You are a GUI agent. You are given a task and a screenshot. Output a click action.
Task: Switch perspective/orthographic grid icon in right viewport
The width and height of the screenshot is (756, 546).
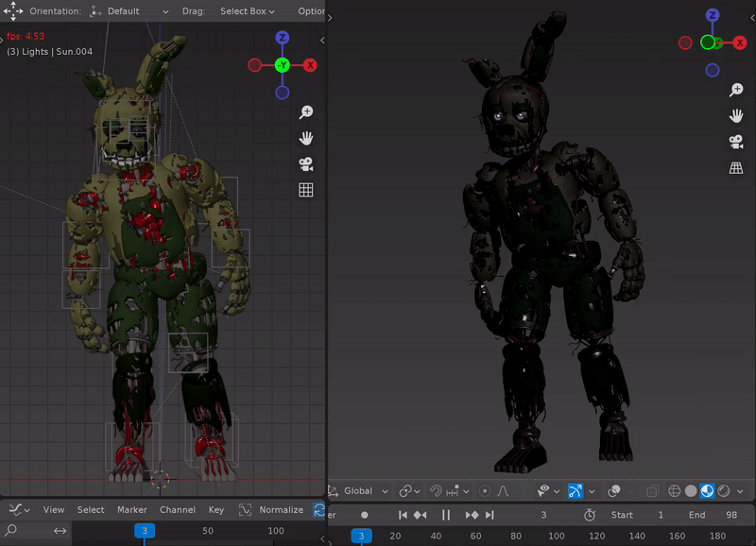point(736,168)
